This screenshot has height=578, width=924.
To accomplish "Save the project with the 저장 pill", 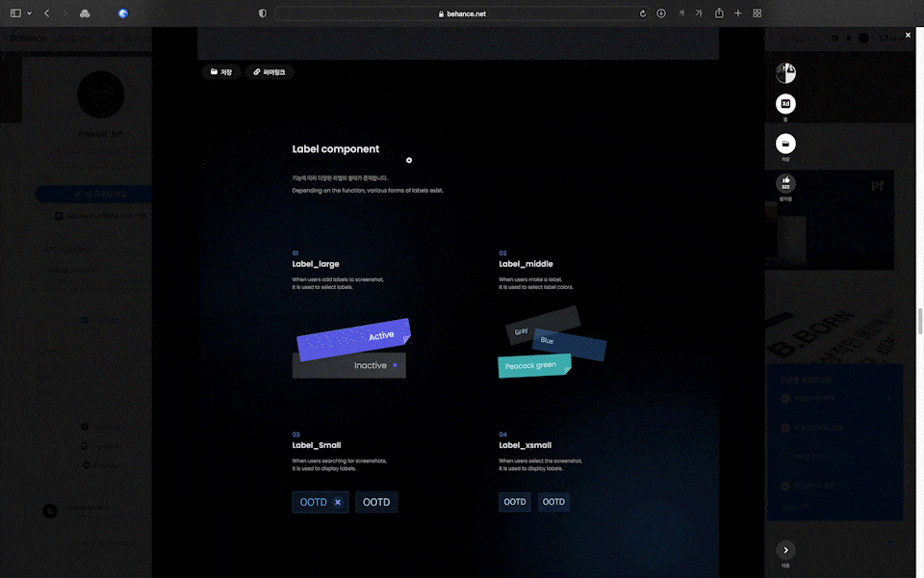I will pos(221,72).
